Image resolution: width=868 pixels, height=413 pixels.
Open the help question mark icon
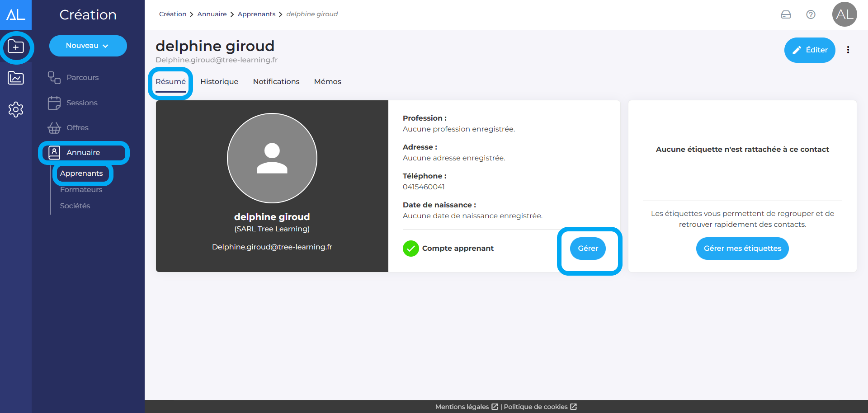tap(811, 14)
